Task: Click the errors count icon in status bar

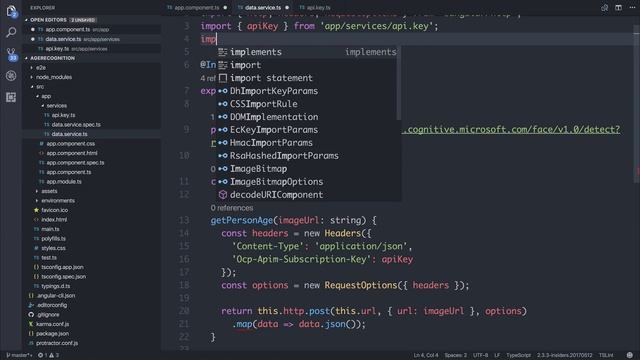Action: pyautogui.click(x=40, y=355)
